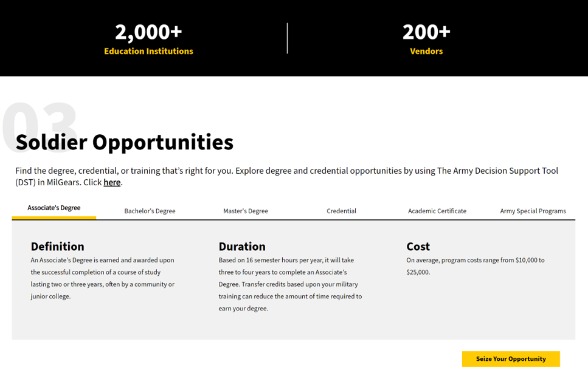
Task: Follow the "here" link to MilGears
Action: coord(112,182)
